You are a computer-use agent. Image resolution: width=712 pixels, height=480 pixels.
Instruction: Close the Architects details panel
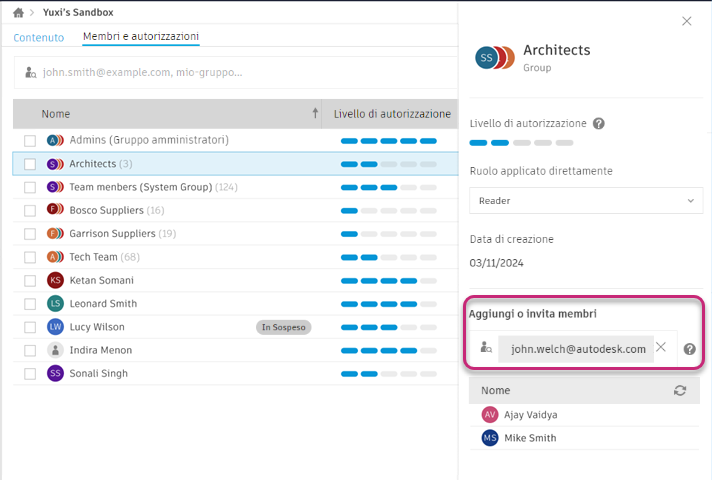tap(687, 21)
